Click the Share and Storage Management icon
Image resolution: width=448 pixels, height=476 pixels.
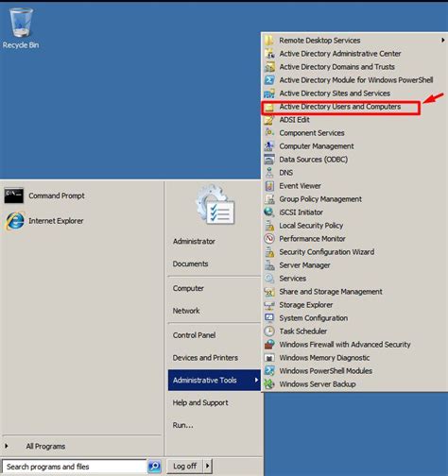point(269,292)
